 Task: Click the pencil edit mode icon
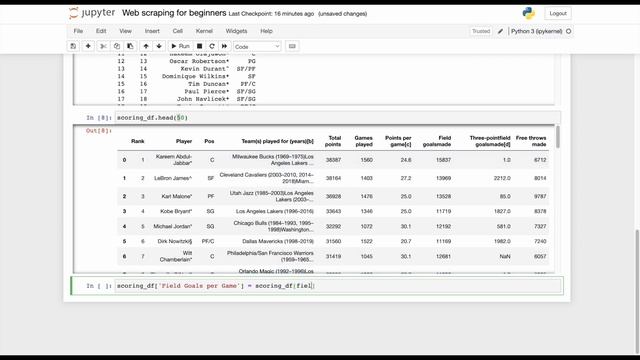500,31
